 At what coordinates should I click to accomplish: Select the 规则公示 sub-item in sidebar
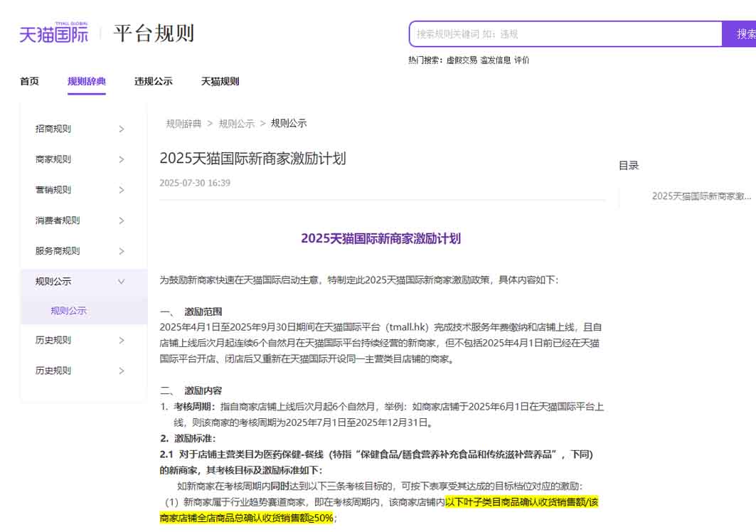click(68, 311)
